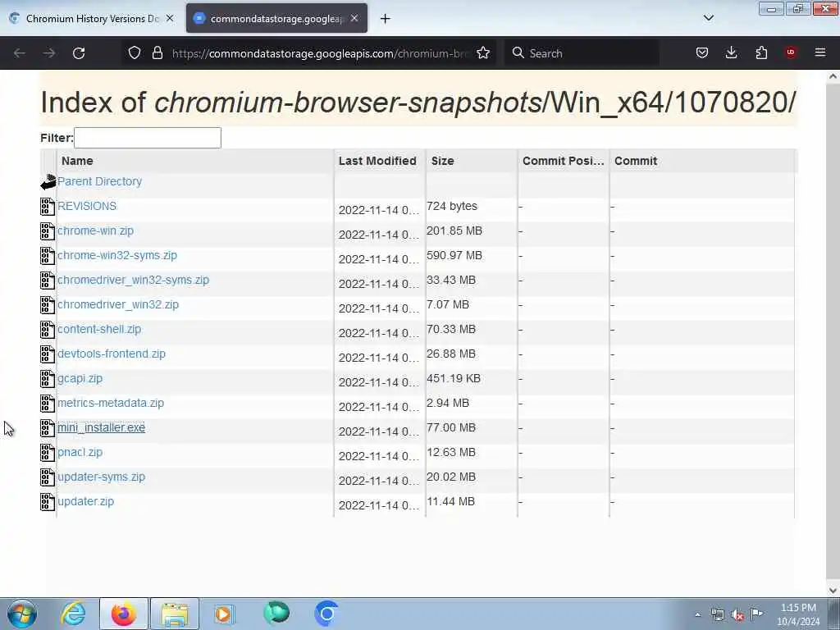Open the Firefox hamburger menu
Screen dimensions: 840x630
click(820, 52)
